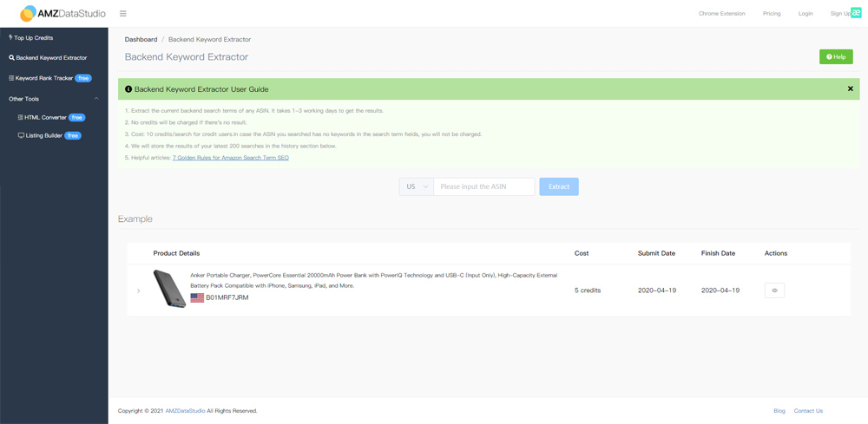Go to Pricing page in header
This screenshot has height=424, width=868.
(771, 14)
